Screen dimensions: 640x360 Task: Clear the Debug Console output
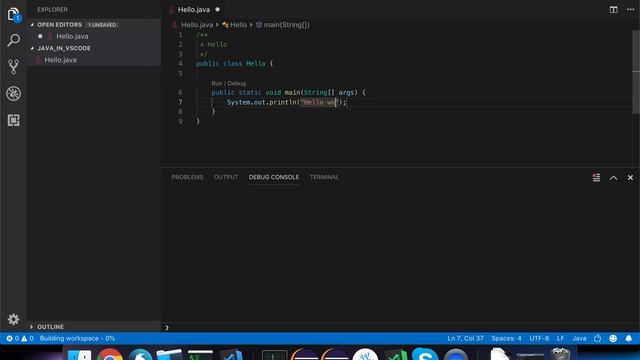[x=596, y=178]
